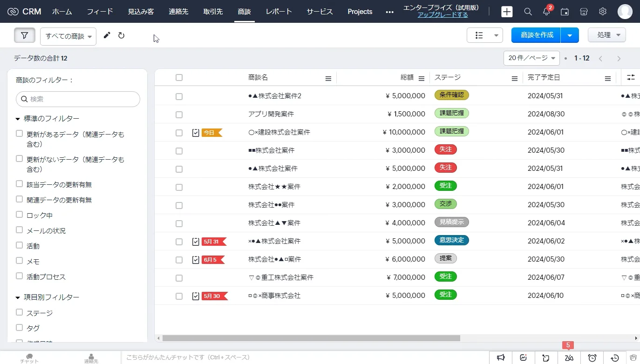Open ステージ column menu icon
The width and height of the screenshot is (640, 364).
(x=515, y=79)
